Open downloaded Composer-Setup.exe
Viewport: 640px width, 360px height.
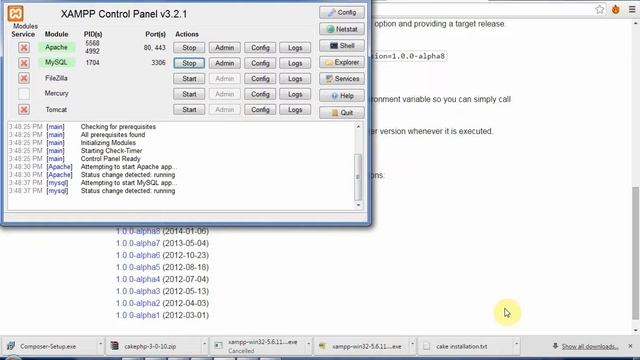(x=48, y=347)
